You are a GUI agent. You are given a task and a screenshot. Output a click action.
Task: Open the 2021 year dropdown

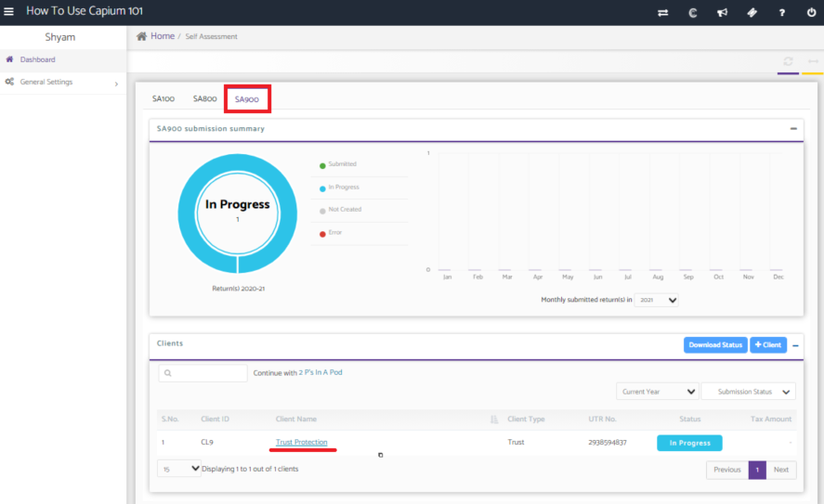tap(657, 301)
